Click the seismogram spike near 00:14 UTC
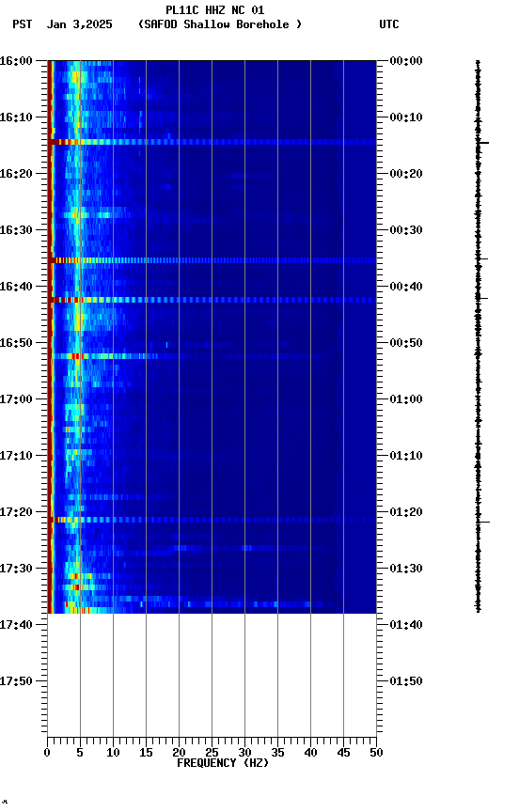The image size is (519, 812). point(482,143)
